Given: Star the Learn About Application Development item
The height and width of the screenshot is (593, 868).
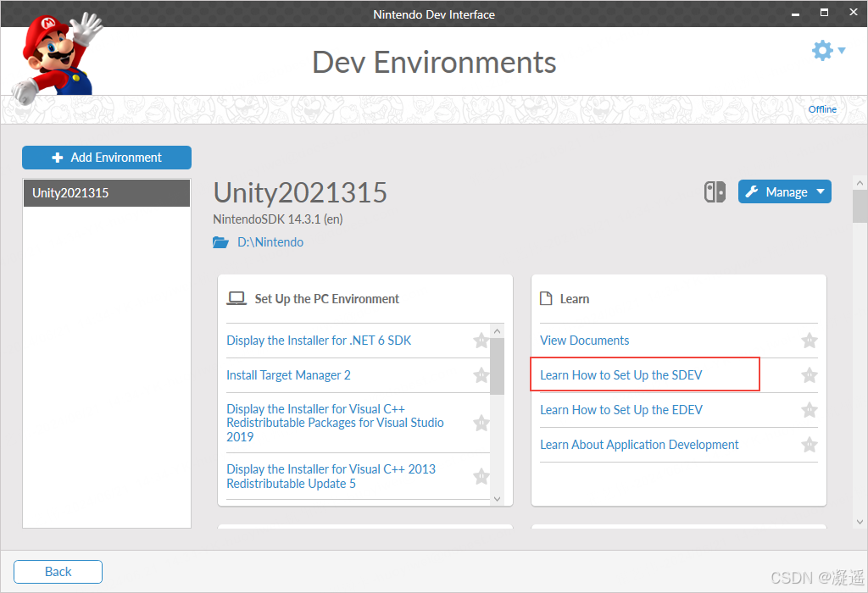Looking at the screenshot, I should click(809, 444).
